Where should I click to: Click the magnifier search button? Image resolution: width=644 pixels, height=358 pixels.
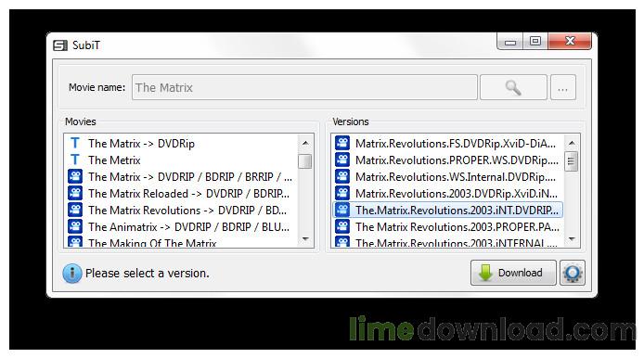[513, 87]
